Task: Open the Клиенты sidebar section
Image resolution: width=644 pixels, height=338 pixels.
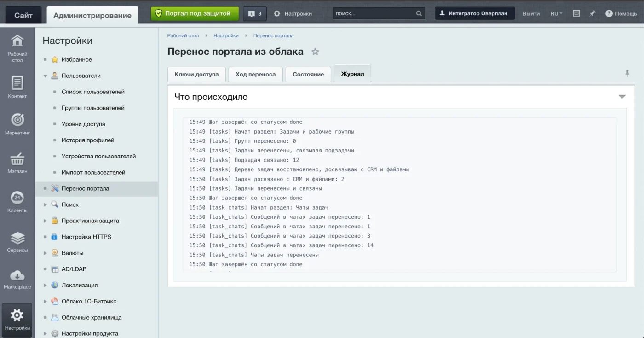Action: 17,202
